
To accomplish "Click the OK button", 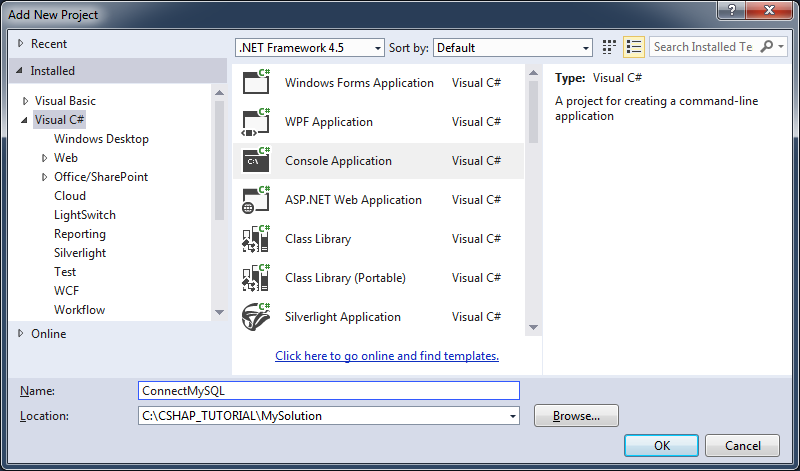I will (x=661, y=445).
